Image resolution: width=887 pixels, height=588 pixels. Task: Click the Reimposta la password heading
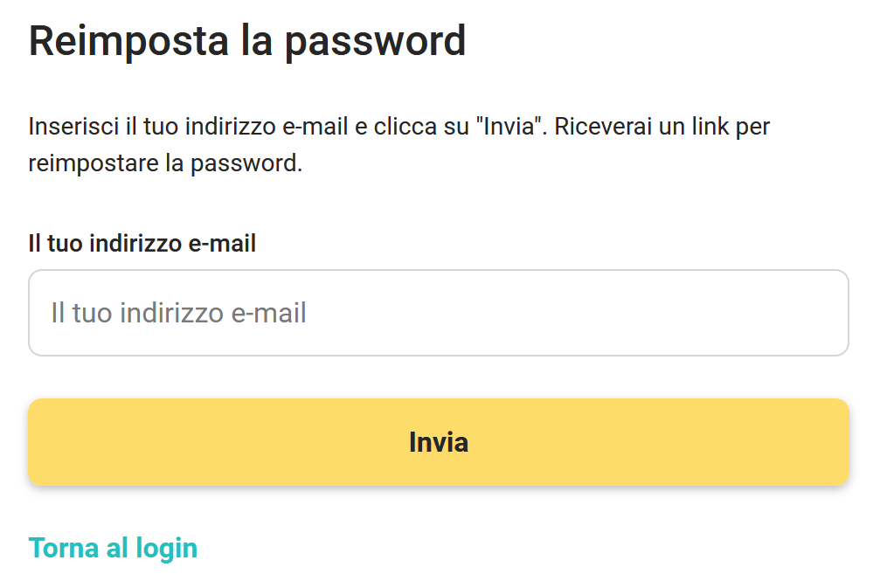point(247,41)
